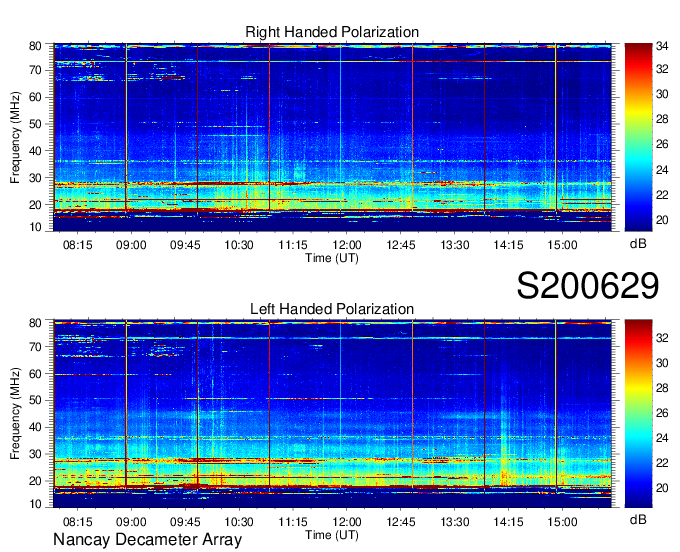Click Frequency (MHz) axis label of lower plot

pos(15,414)
